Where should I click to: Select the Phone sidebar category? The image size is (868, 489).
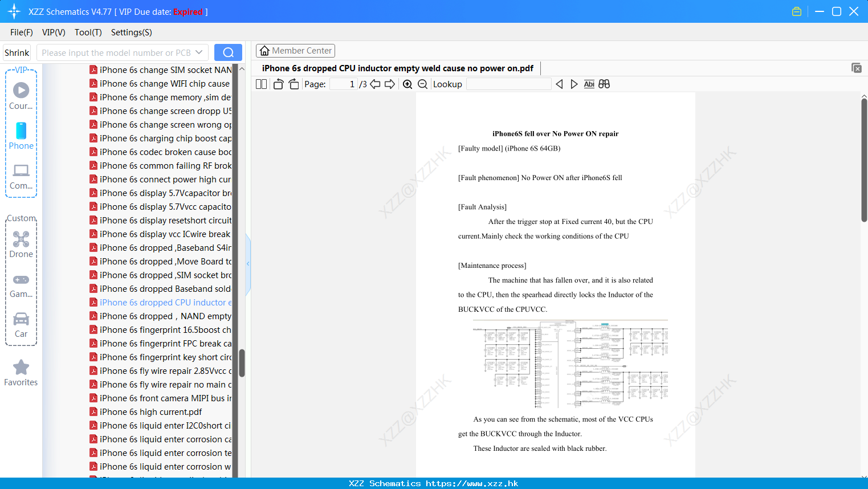tap(21, 136)
